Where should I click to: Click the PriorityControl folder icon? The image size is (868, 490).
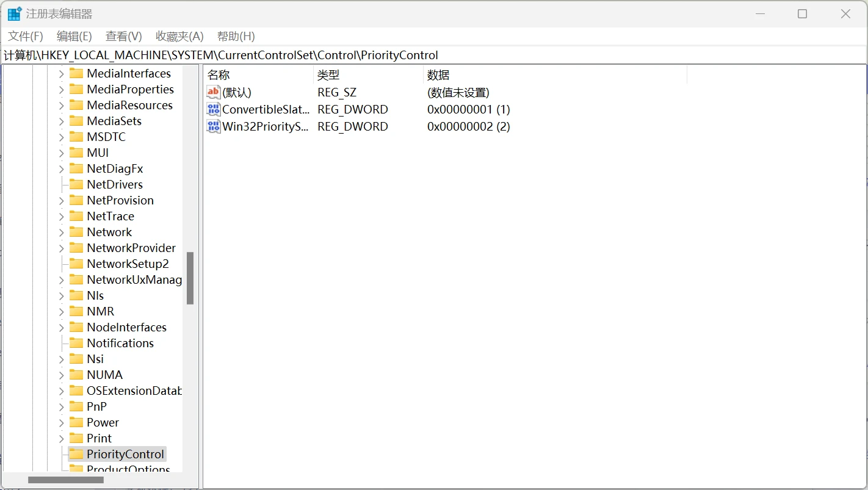click(76, 454)
